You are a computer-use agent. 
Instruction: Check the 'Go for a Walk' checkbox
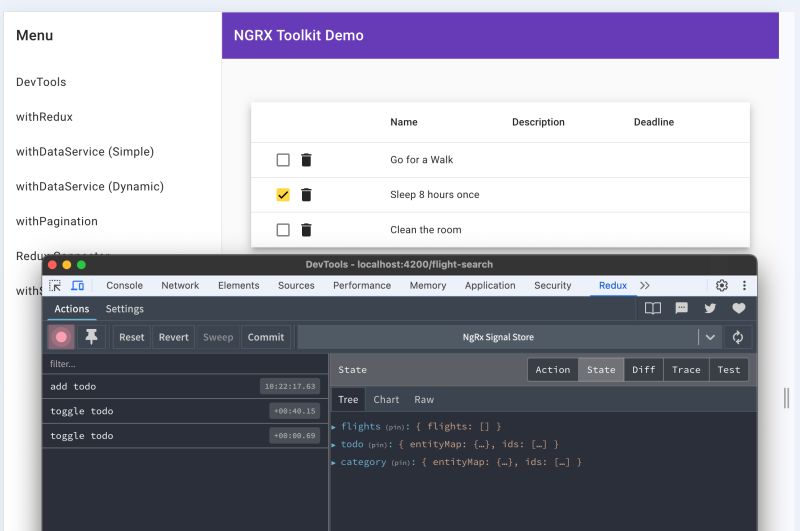[283, 160]
